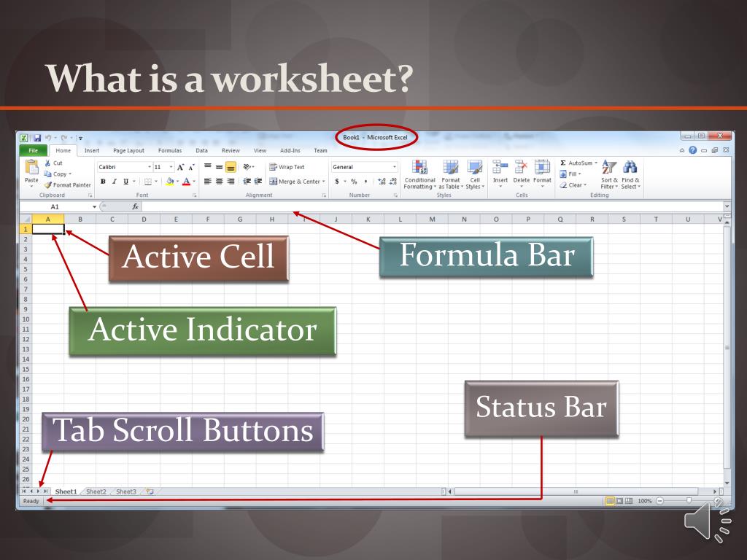The height and width of the screenshot is (560, 747).
Task: Click the Name Box showing A1
Action: coord(55,206)
